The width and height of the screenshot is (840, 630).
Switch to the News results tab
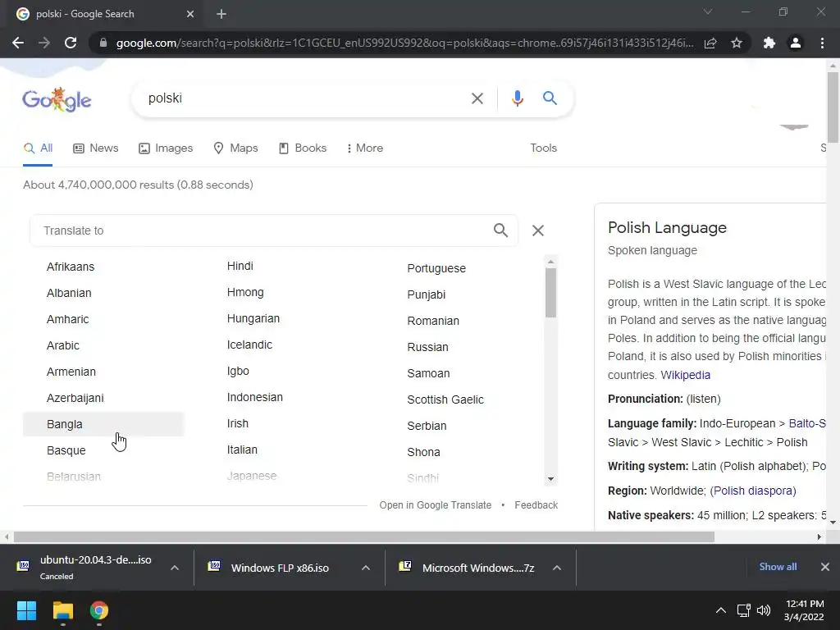click(x=96, y=148)
